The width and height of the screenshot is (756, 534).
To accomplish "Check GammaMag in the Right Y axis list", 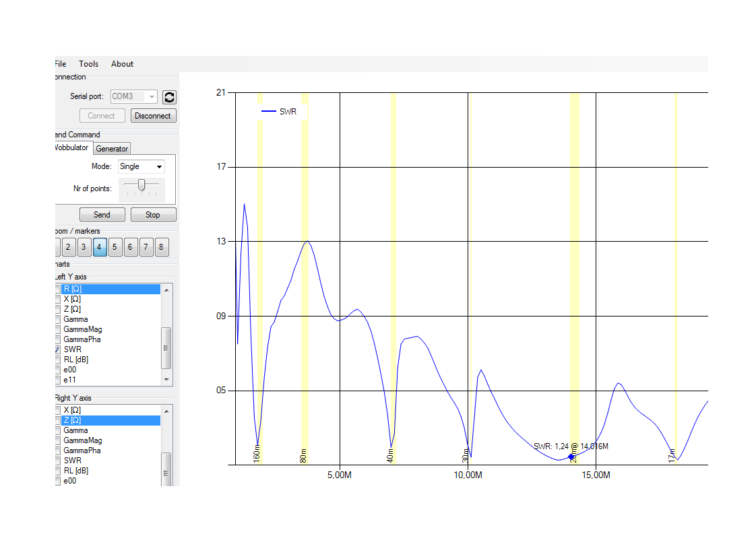I will (x=57, y=440).
